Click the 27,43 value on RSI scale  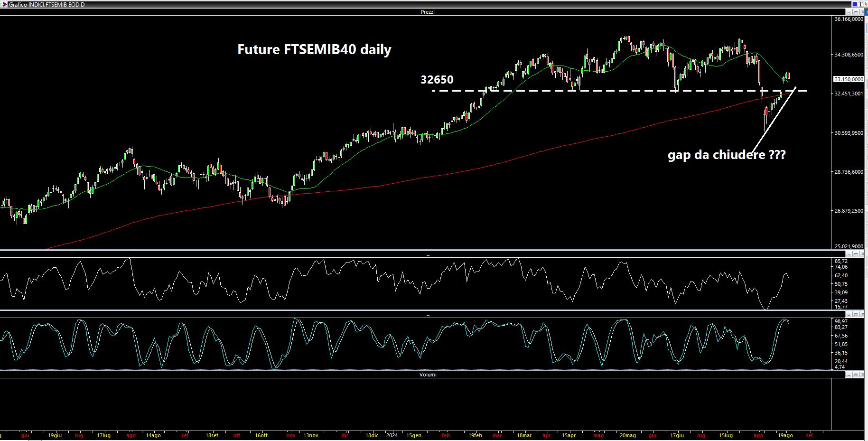coord(841,301)
